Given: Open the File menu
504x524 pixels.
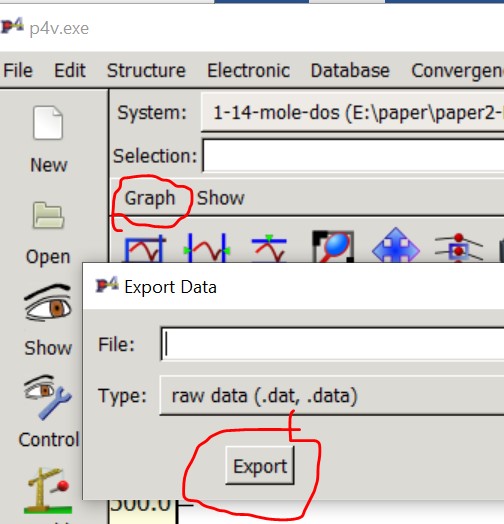Looking at the screenshot, I should (x=18, y=71).
